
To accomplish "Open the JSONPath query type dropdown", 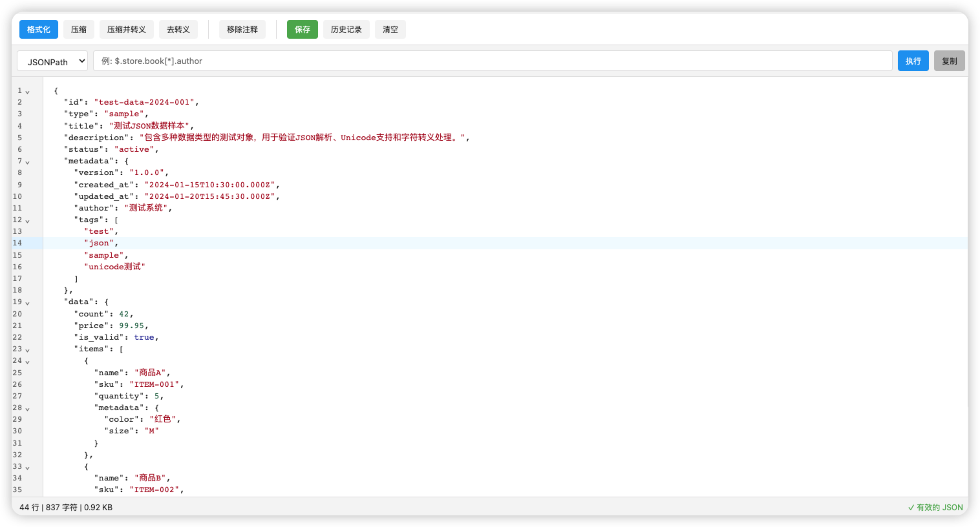I will (52, 61).
